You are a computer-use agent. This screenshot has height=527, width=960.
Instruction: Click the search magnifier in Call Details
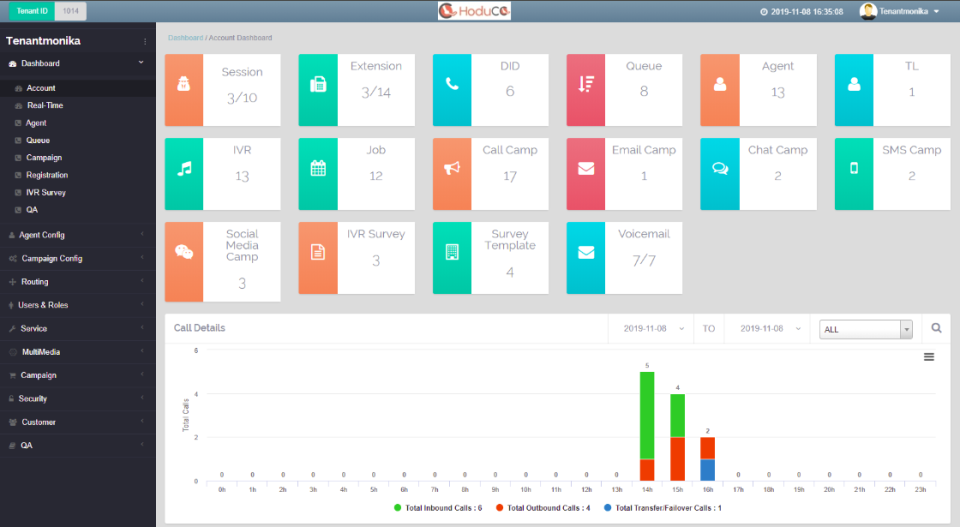pyautogui.click(x=936, y=328)
